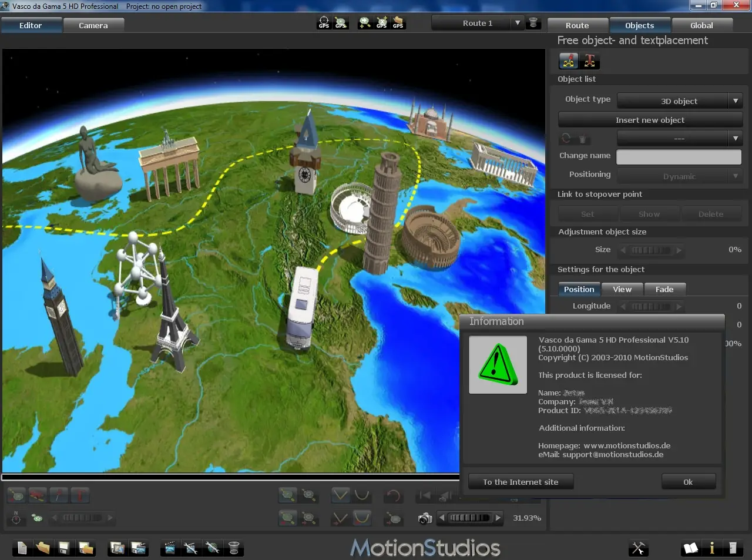Viewport: 752px width, 560px height.
Task: Click the right arrow of the camera zoom slider
Action: tap(498, 518)
